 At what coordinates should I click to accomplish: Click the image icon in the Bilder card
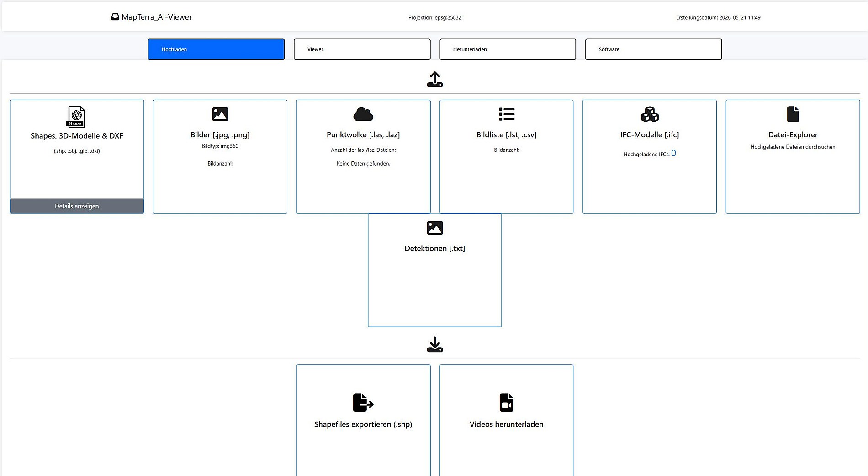coord(220,114)
